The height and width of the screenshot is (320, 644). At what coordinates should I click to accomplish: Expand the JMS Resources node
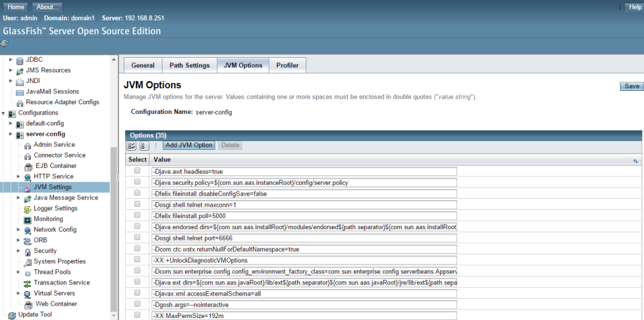click(11, 70)
